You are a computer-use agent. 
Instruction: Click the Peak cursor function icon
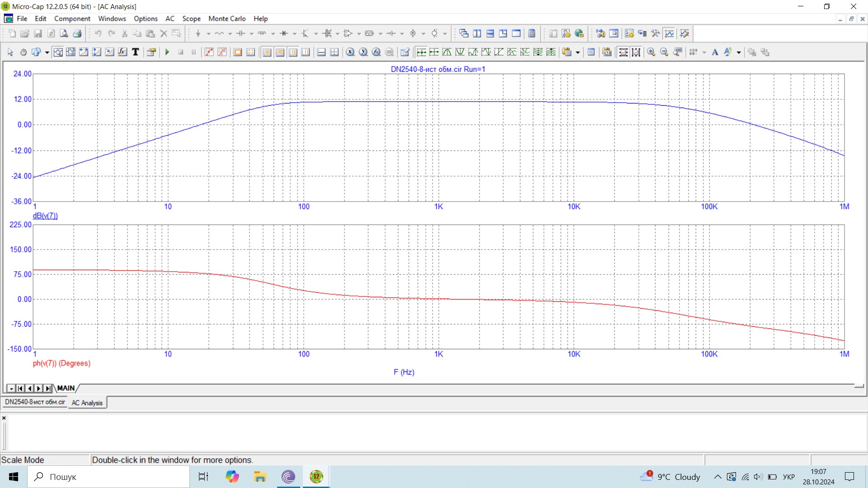click(447, 52)
